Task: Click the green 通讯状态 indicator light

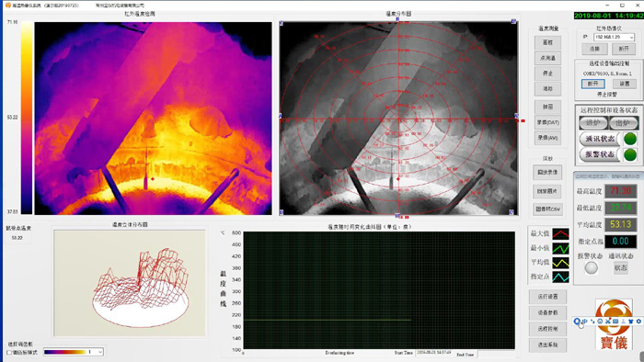Action: pos(630,139)
